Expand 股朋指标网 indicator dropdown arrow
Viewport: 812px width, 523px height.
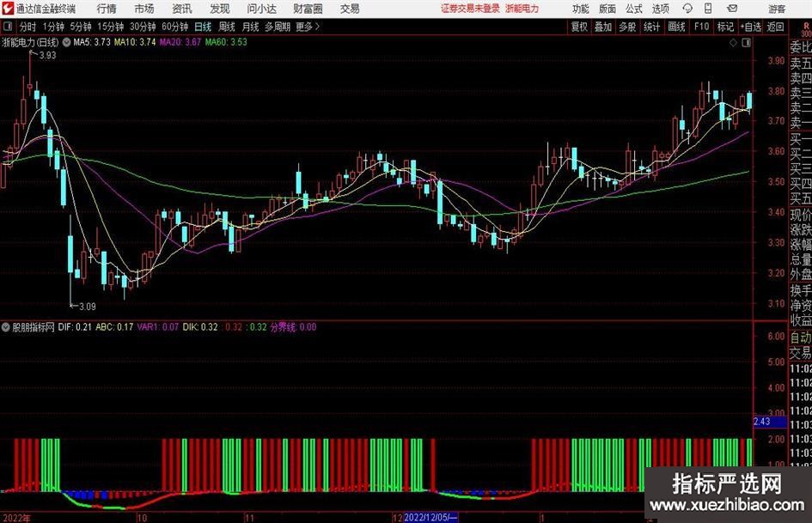coord(6,327)
